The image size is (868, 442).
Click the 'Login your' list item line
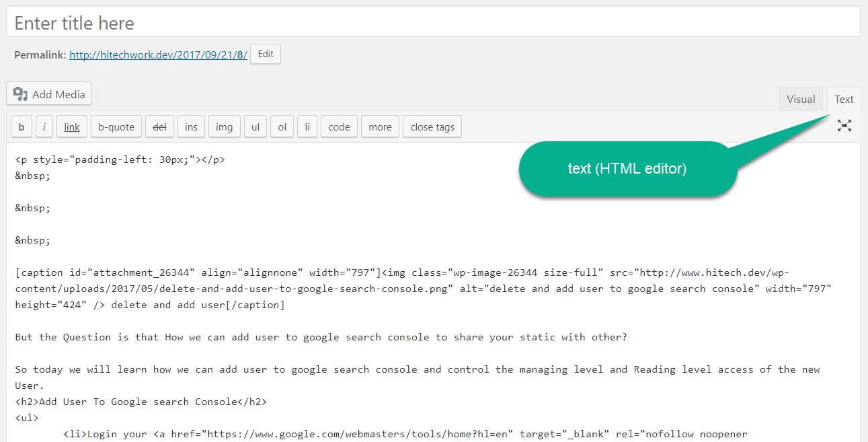(x=405, y=434)
